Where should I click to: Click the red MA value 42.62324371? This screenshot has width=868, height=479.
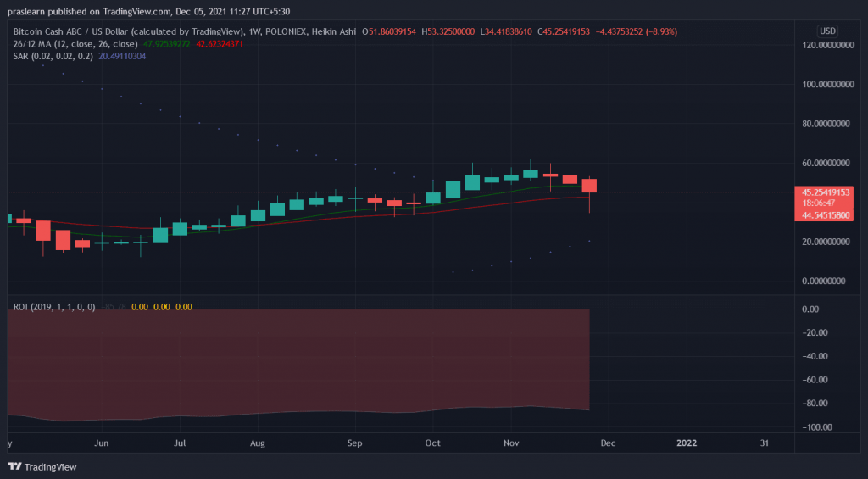click(222, 42)
